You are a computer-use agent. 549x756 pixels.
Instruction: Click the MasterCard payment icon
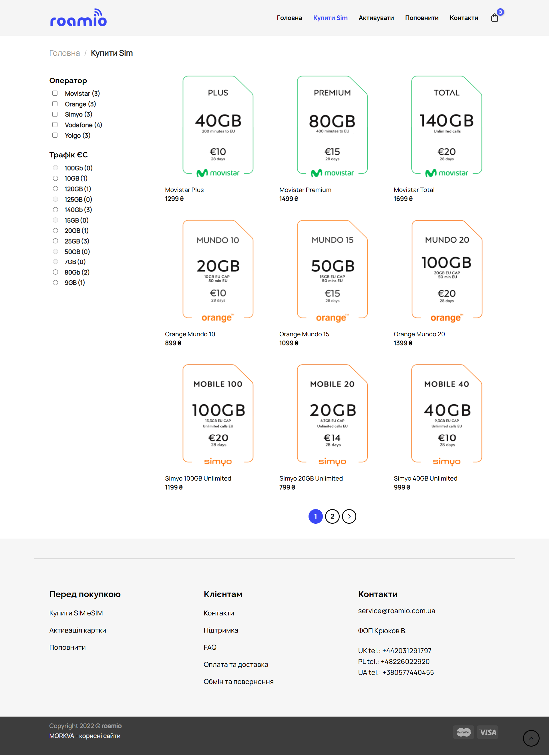tap(463, 732)
